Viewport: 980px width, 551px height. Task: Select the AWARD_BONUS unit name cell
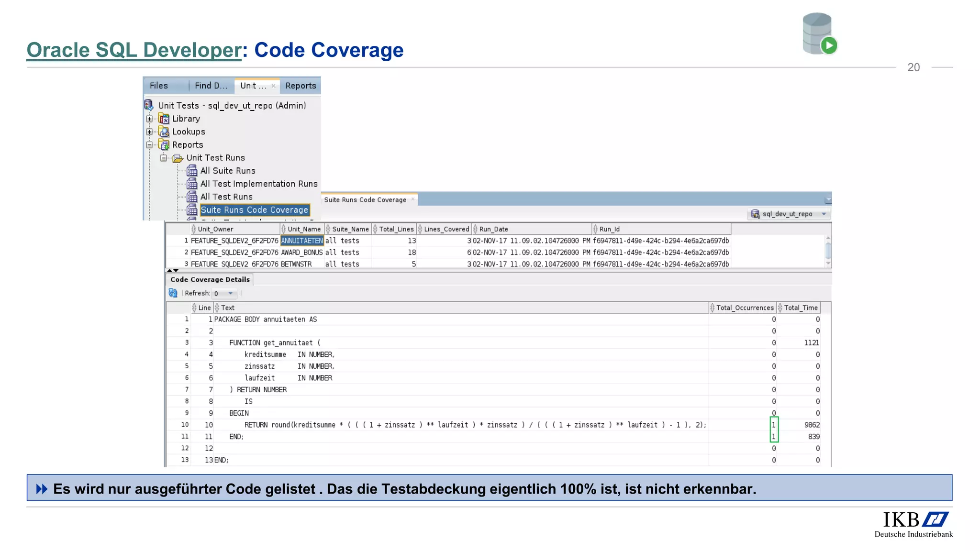click(x=302, y=253)
